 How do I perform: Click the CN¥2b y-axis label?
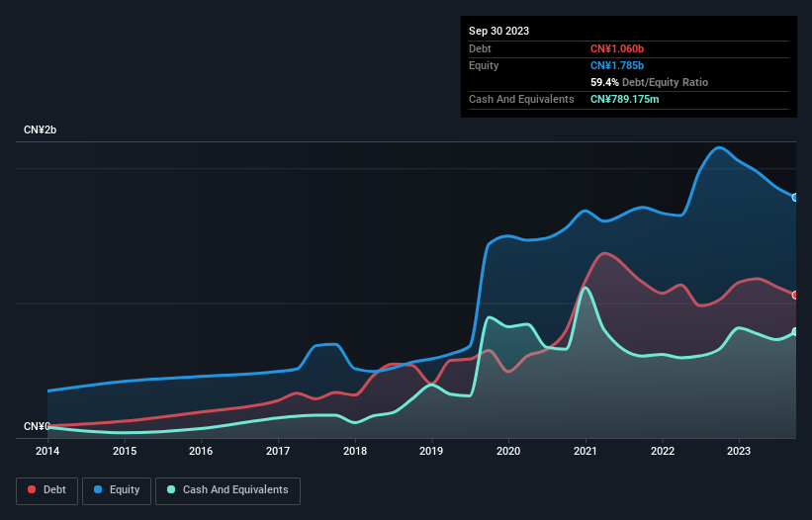[40, 130]
